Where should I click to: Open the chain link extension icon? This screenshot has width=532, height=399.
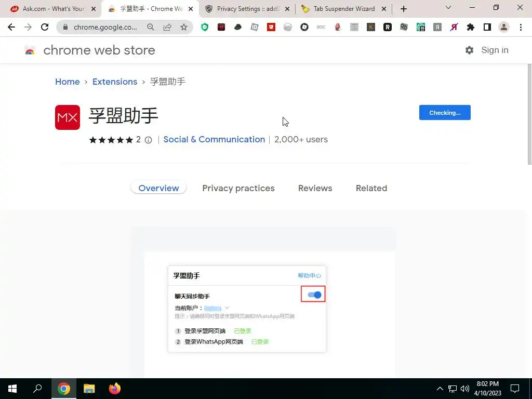(404, 27)
